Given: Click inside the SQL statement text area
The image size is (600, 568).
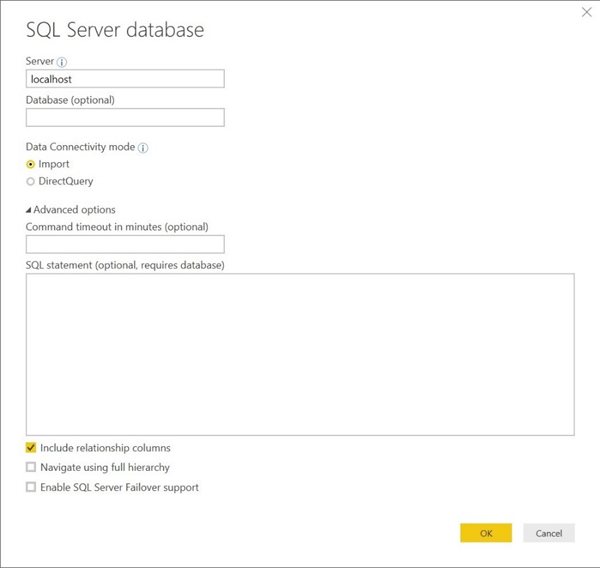Looking at the screenshot, I should [x=300, y=354].
